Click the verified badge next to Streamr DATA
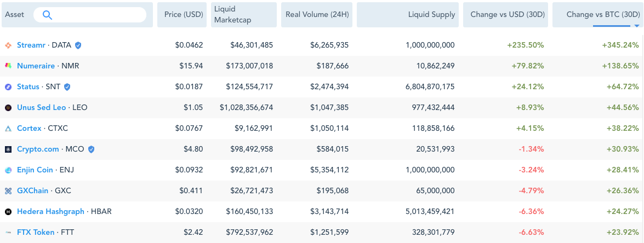This screenshot has height=243, width=644. (78, 45)
